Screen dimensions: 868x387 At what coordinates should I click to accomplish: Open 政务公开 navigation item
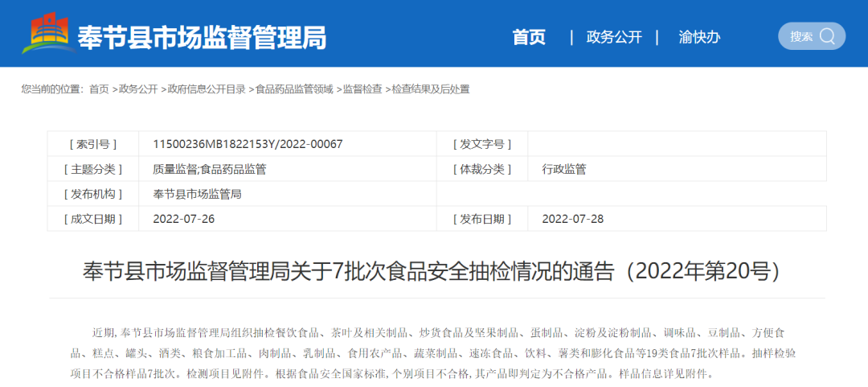614,37
